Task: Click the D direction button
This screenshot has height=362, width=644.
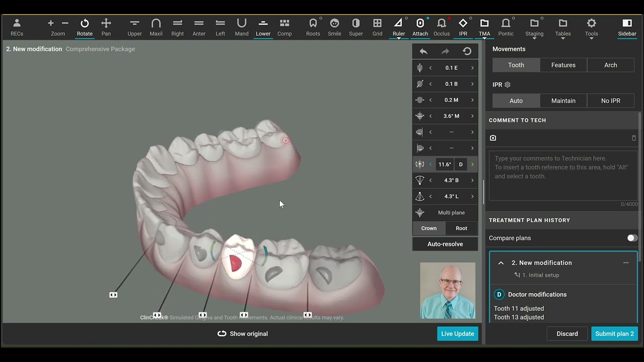Action: click(x=461, y=164)
